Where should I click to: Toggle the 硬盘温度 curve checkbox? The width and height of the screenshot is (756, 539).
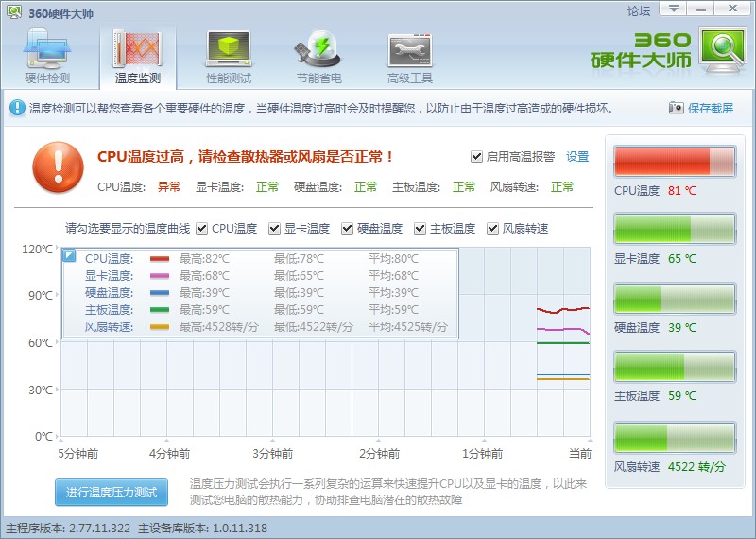[347, 228]
